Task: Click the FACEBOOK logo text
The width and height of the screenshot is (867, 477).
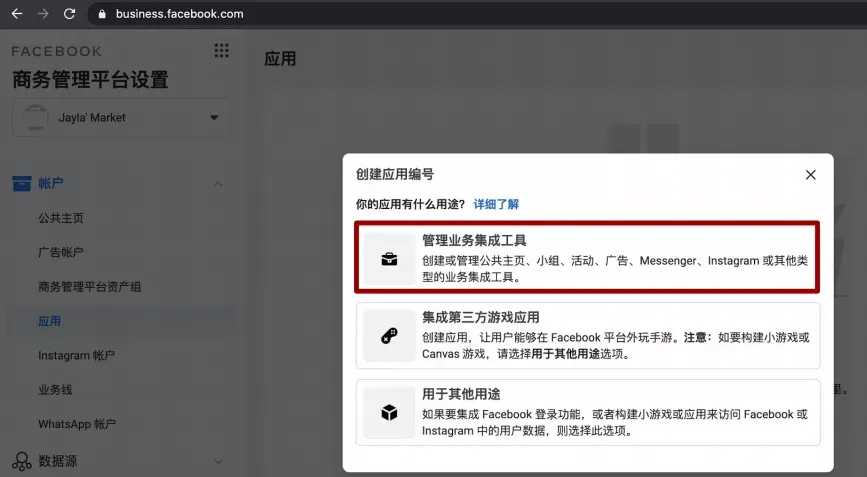Action: tap(56, 51)
